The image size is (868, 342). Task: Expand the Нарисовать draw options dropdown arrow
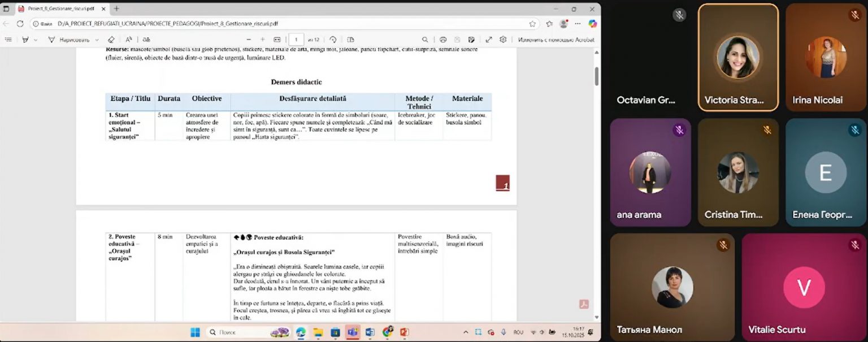click(x=97, y=40)
